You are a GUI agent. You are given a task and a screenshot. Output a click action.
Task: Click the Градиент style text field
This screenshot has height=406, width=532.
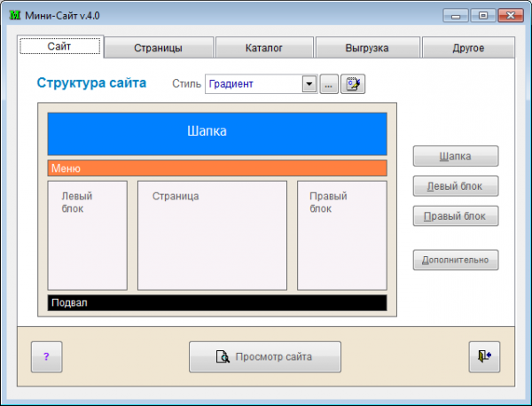[x=253, y=84]
